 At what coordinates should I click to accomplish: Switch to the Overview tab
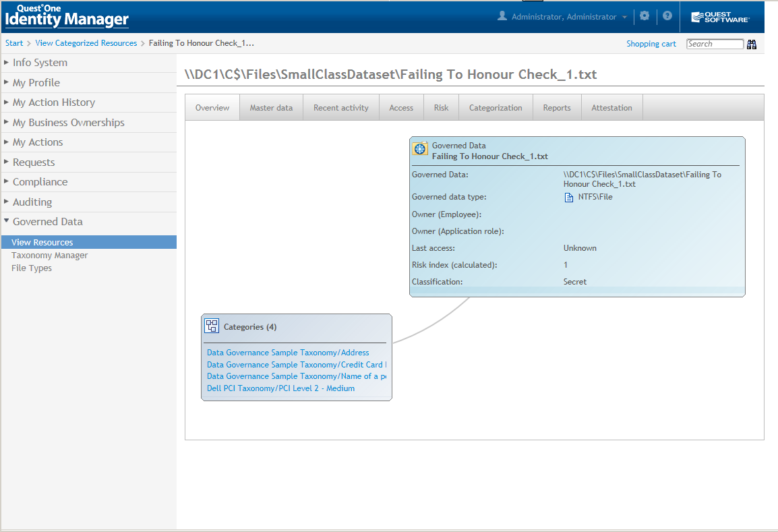[x=212, y=108]
